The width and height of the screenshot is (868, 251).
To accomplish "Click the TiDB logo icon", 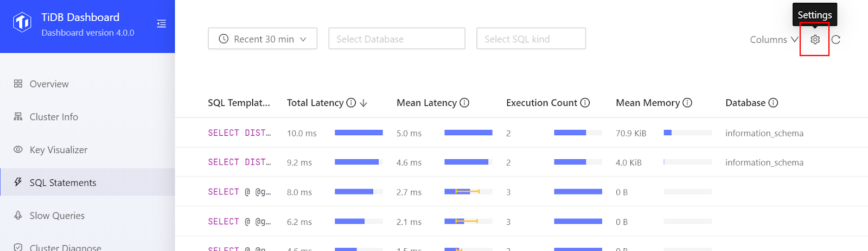I will [22, 22].
